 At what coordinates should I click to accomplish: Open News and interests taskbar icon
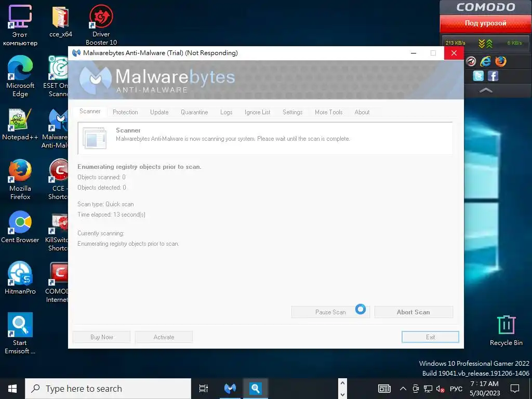384,389
